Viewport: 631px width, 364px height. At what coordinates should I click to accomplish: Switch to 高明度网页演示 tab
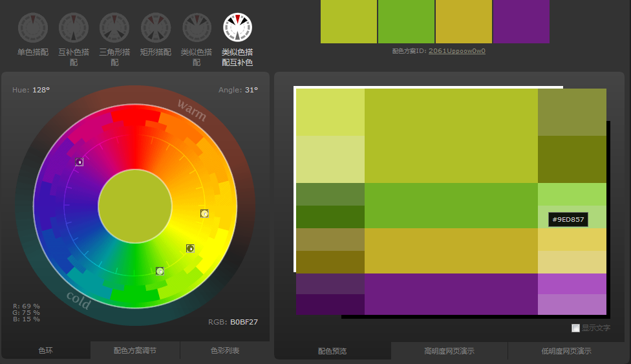449,351
